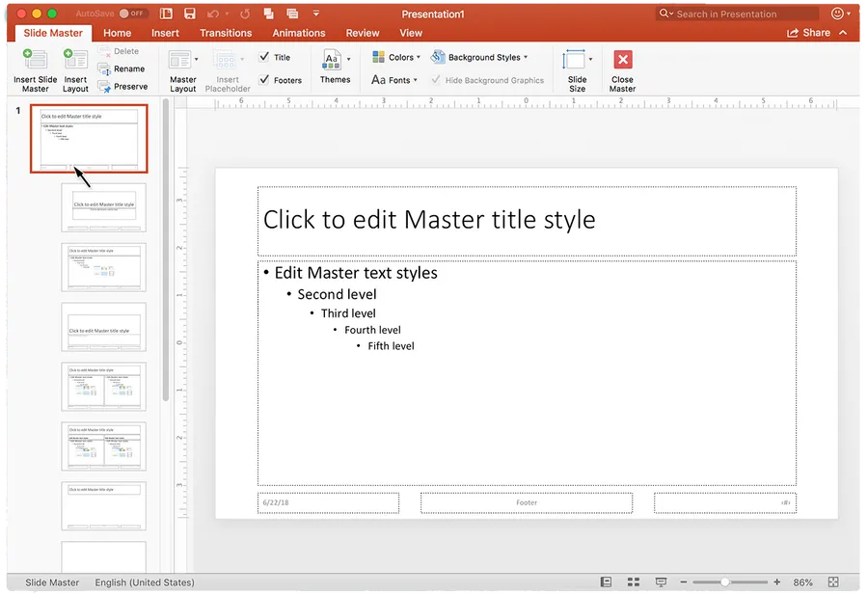
Task: Click Insert Placeholder icon
Action: pos(225,59)
